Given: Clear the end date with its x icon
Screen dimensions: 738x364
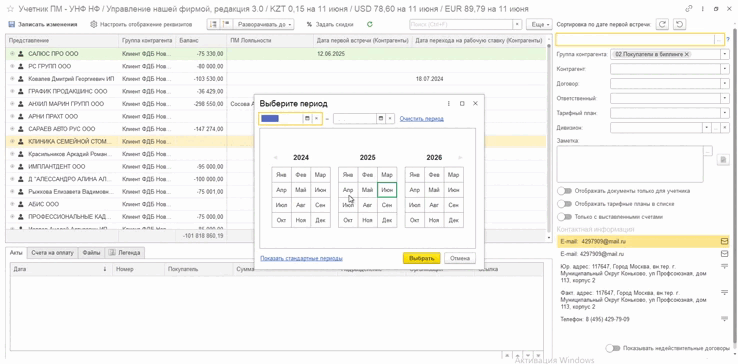Looking at the screenshot, I should 390,119.
